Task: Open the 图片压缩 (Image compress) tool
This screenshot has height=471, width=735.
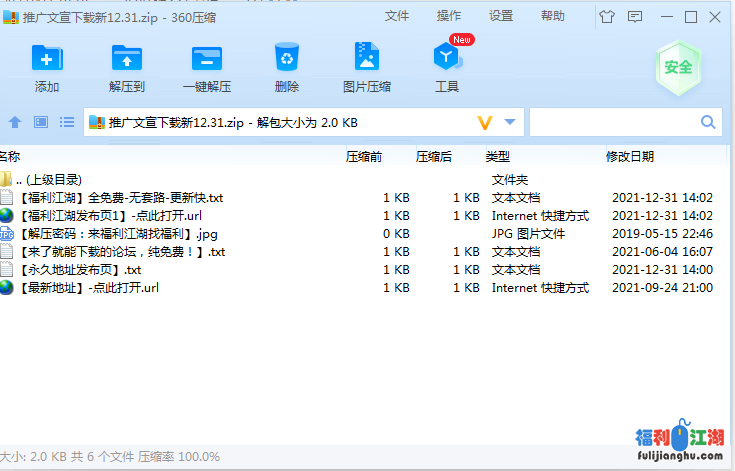Action: coord(367,58)
